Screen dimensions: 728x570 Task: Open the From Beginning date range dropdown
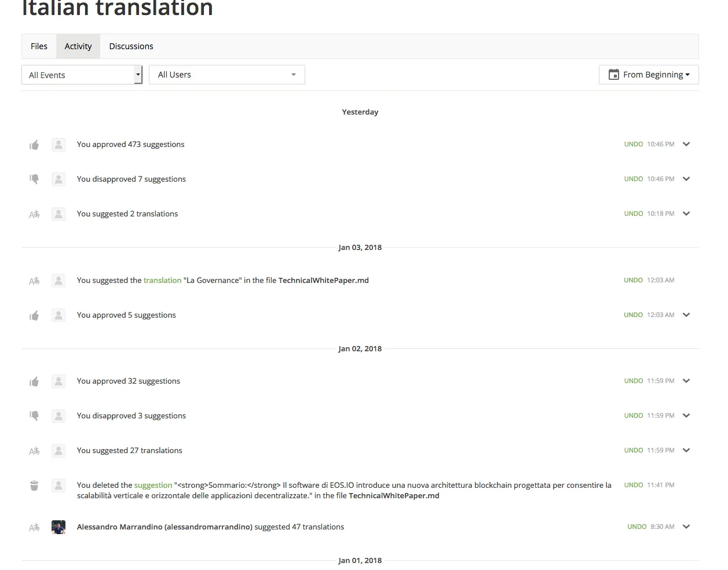pyautogui.click(x=649, y=75)
